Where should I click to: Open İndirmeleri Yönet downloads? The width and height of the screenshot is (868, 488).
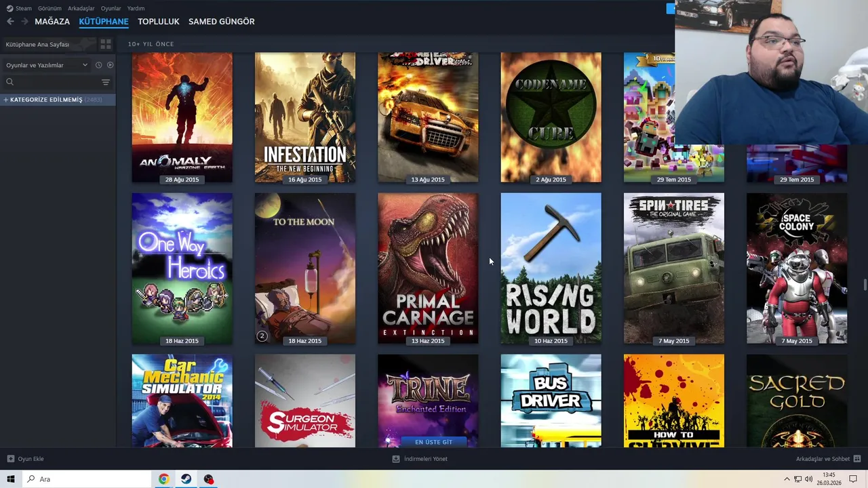tap(420, 459)
